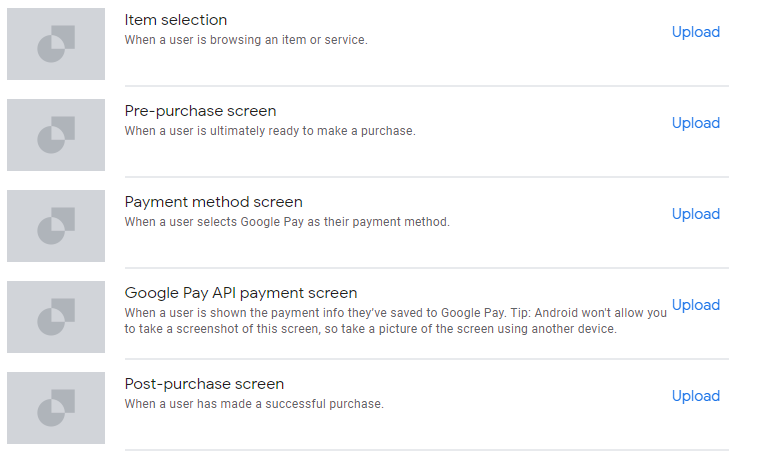Screen dimensions: 766x456
Task: Select the Google Pay API payment placeholder image
Action: [x=56, y=317]
